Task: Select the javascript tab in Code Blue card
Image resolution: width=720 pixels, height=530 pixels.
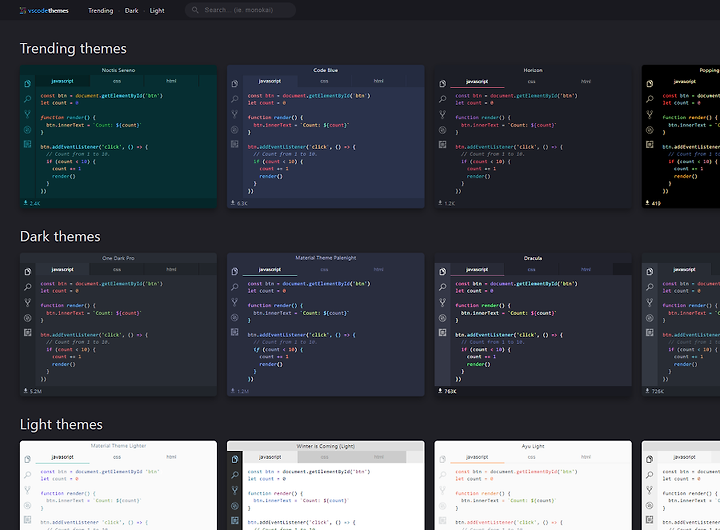Action: pyautogui.click(x=270, y=81)
